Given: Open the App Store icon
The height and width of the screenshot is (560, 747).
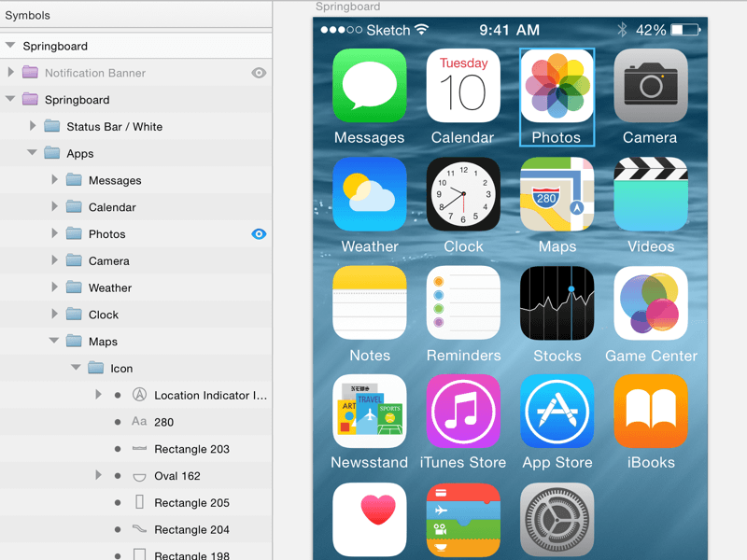Looking at the screenshot, I should pyautogui.click(x=557, y=411).
